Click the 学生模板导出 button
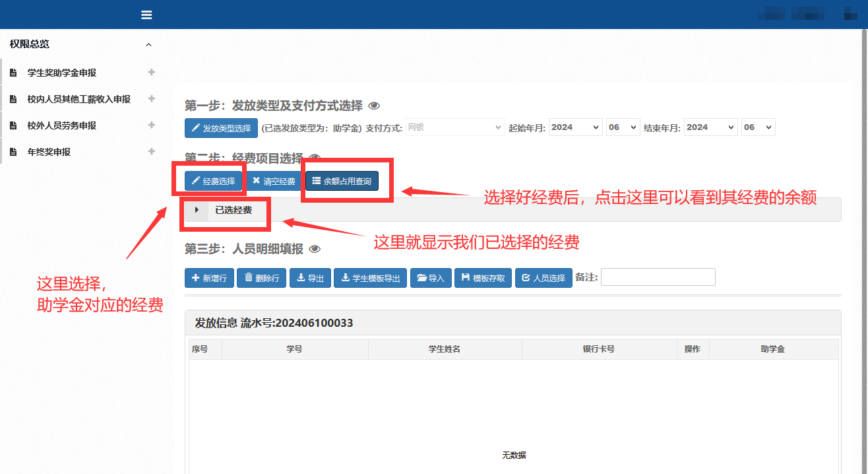This screenshot has width=868, height=474. pos(371,278)
